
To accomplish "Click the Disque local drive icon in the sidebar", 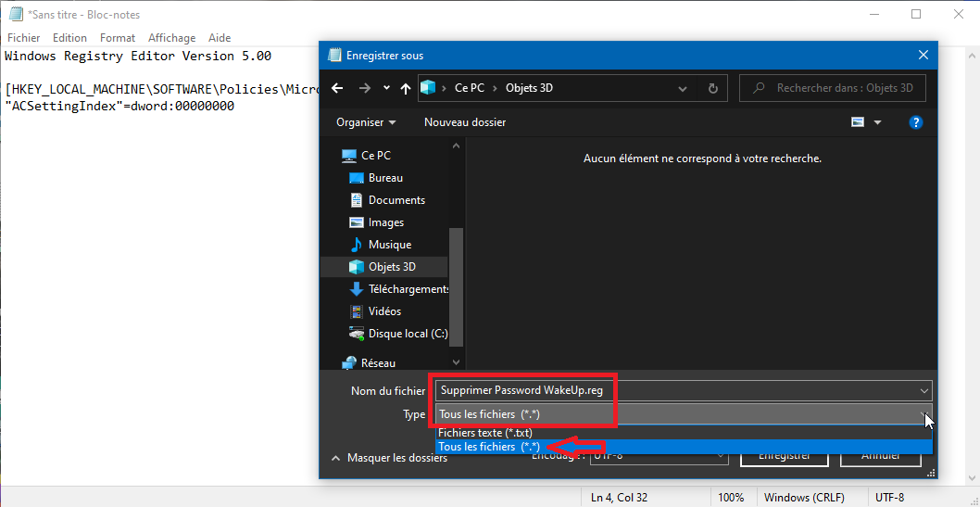I will [x=357, y=333].
